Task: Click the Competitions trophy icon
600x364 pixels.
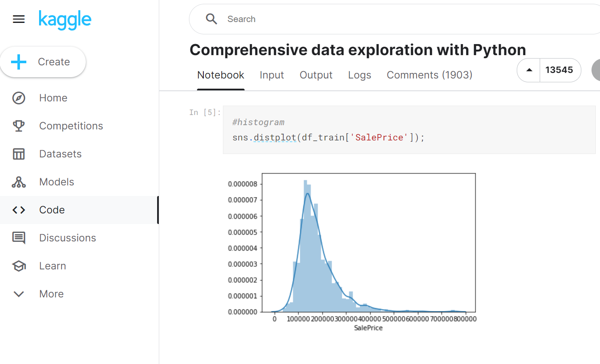Action: click(x=19, y=126)
